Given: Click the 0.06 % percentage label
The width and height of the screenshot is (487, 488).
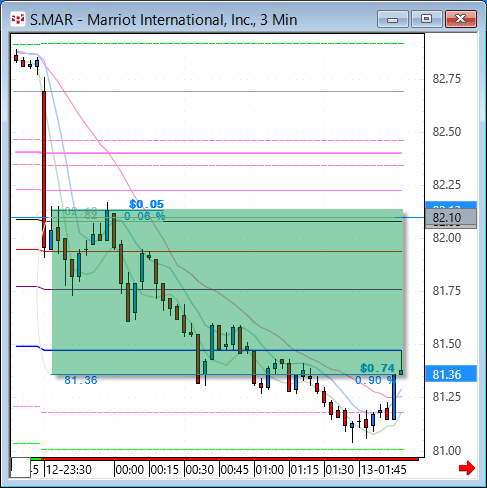Looking at the screenshot, I should tap(145, 216).
